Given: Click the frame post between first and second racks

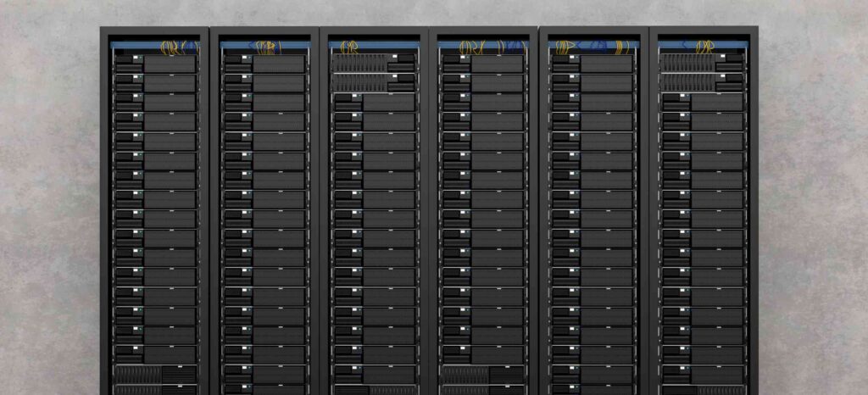Looking at the screenshot, I should coord(210,212).
